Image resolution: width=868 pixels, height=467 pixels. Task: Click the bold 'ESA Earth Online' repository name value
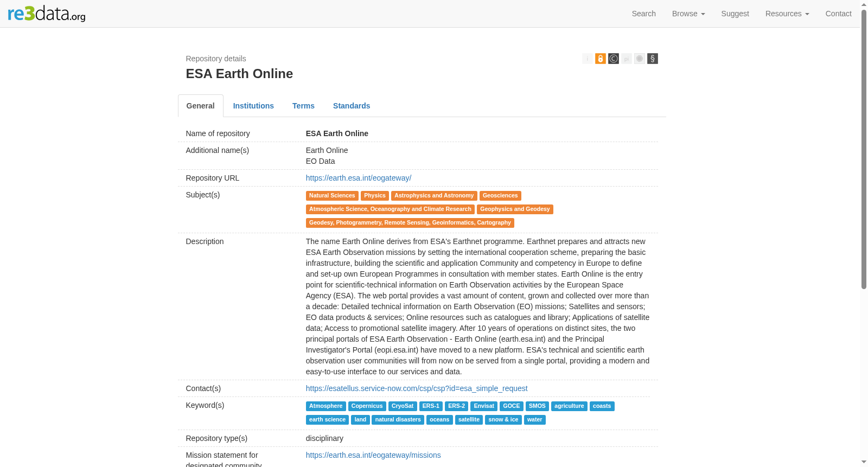pos(337,133)
